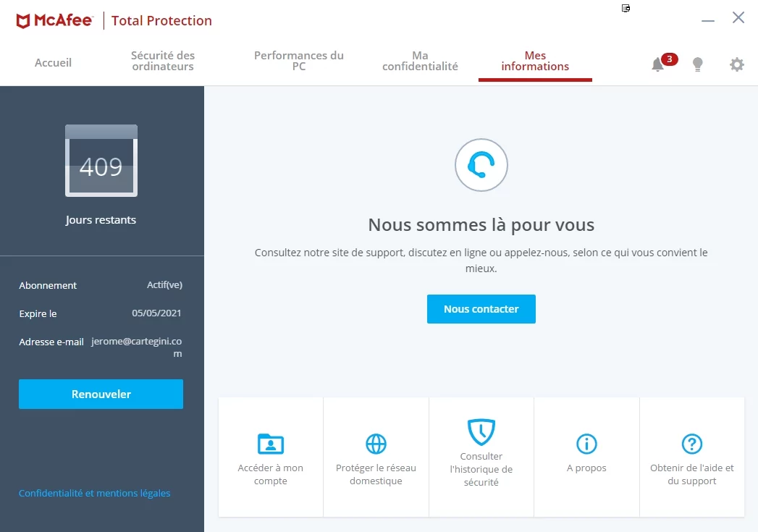Click the 409 days remaining calendar
The height and width of the screenshot is (532, 758).
click(101, 161)
